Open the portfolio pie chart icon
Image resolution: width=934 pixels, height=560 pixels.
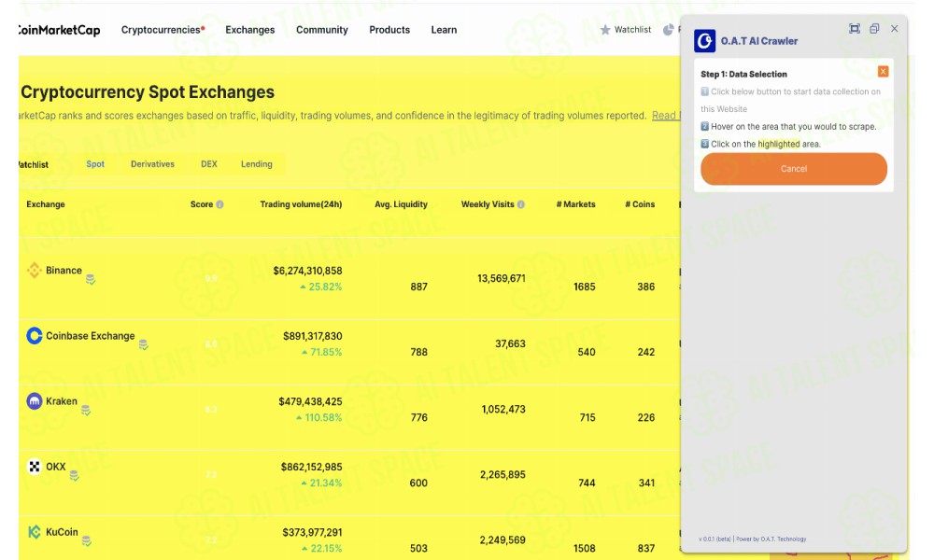[x=669, y=30]
